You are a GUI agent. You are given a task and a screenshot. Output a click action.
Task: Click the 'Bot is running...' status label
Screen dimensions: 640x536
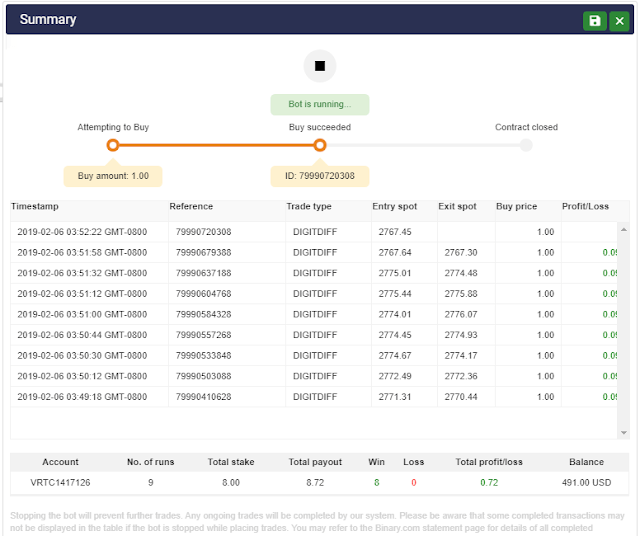[320, 104]
